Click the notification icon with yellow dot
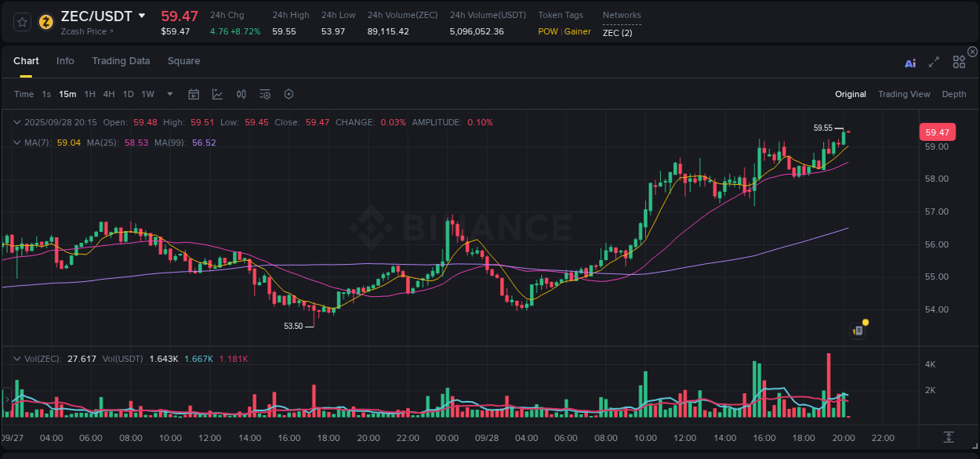Screen dimensions: 980x459 pos(858,330)
